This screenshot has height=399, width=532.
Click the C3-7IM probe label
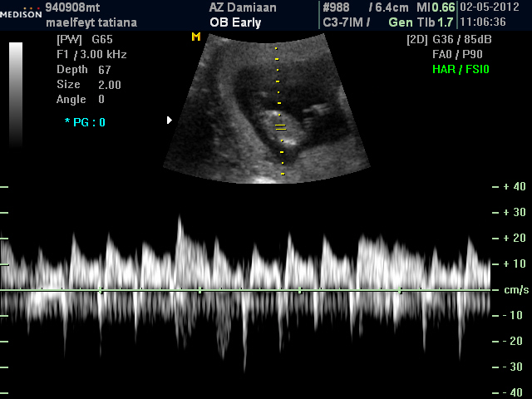pos(343,22)
